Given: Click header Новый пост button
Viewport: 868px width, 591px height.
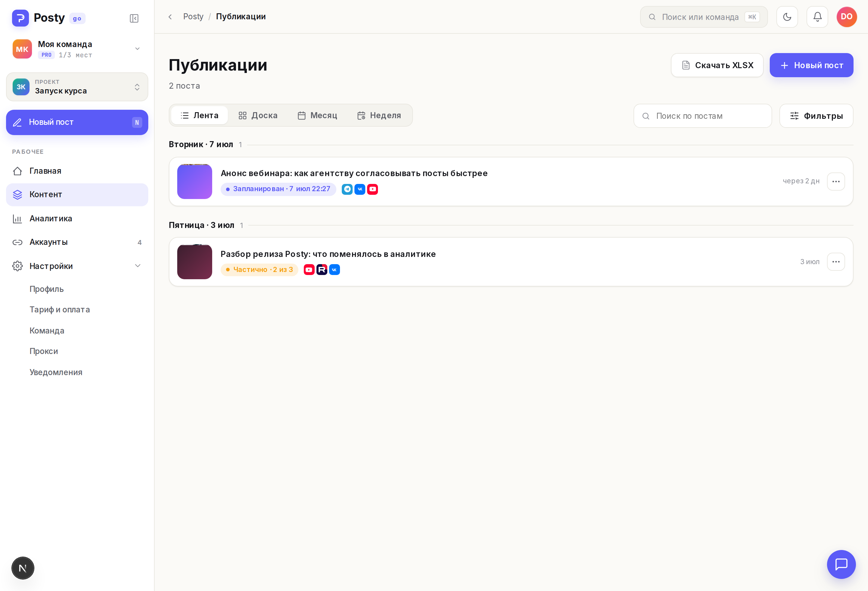Looking at the screenshot, I should (811, 65).
